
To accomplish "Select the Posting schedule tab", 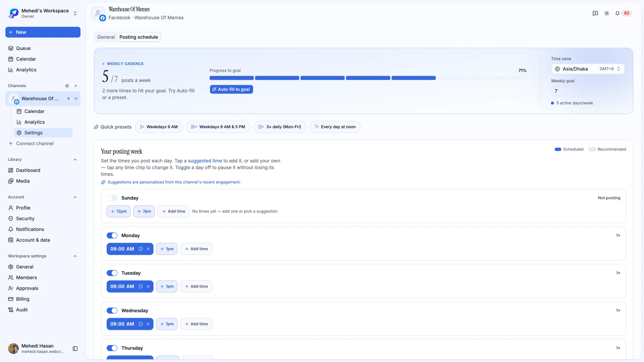I will tap(139, 37).
